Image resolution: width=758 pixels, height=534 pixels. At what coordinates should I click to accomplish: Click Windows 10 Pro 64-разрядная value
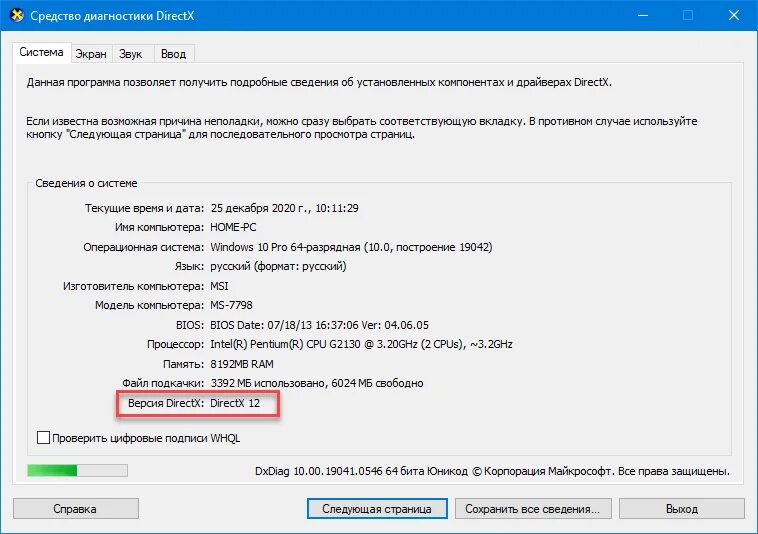click(351, 247)
